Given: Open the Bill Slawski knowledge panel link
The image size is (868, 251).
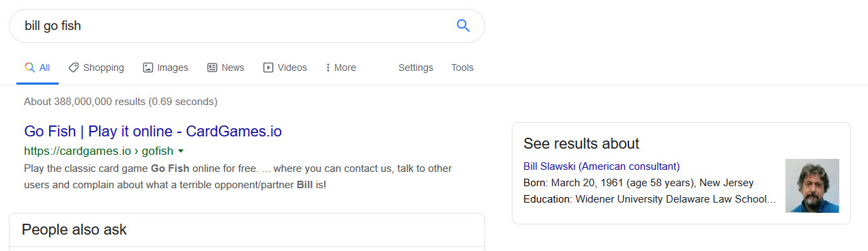Looking at the screenshot, I should [601, 166].
